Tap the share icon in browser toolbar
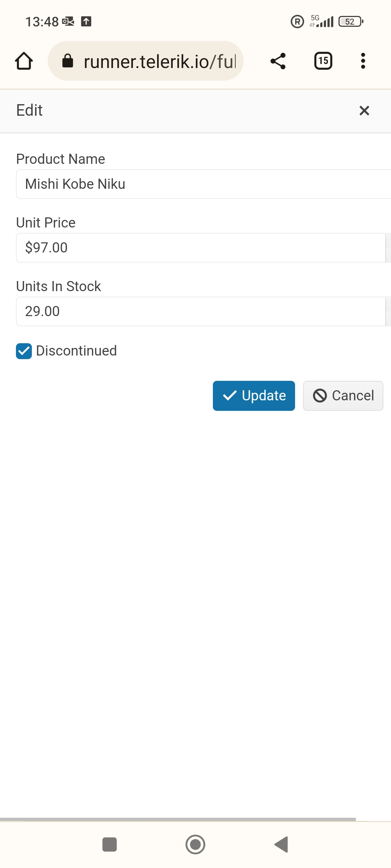The width and height of the screenshot is (391, 868). click(x=278, y=61)
